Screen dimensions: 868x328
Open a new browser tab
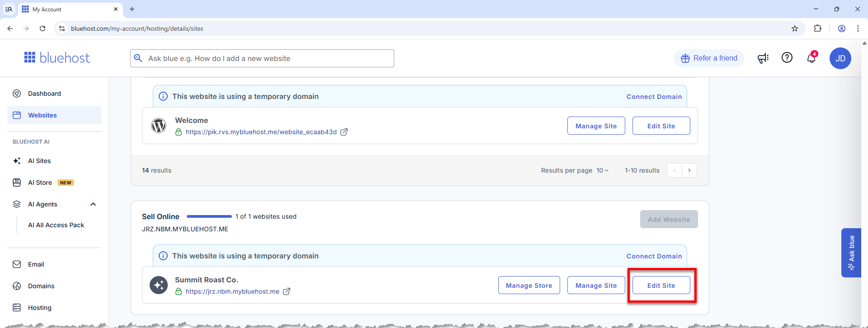132,9
